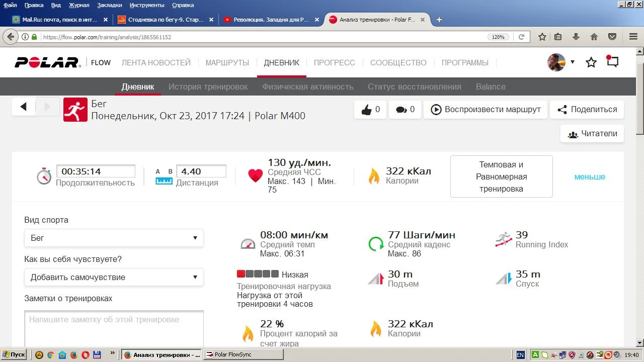
Task: Open Firefox downloads arrow
Action: [576, 37]
